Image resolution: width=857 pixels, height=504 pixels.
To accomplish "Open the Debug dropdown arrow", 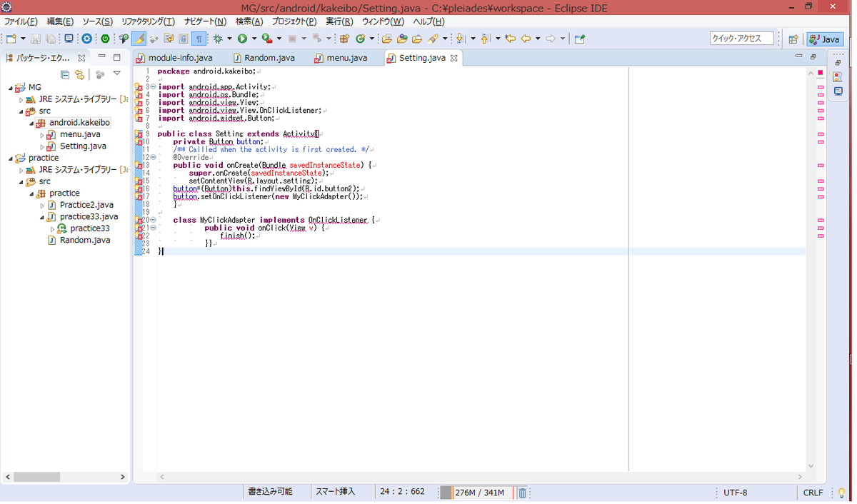I will pos(229,39).
